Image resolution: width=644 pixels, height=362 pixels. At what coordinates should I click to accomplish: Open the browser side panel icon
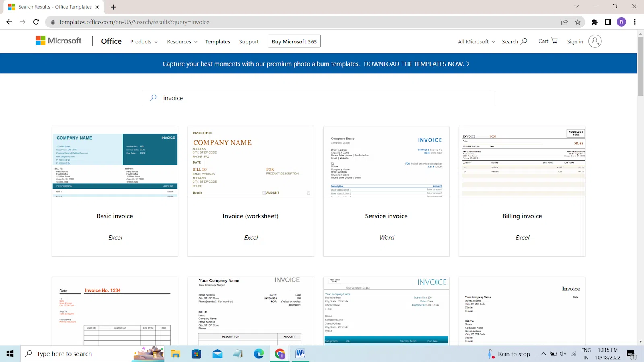point(608,22)
